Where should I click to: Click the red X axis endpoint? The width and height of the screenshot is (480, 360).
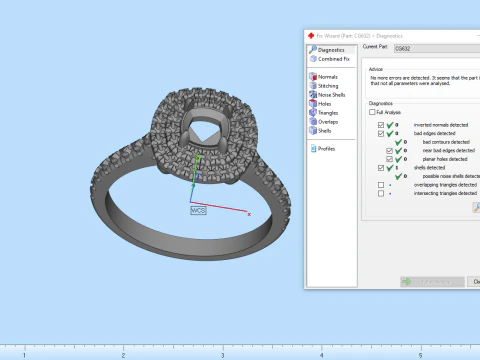point(249,214)
